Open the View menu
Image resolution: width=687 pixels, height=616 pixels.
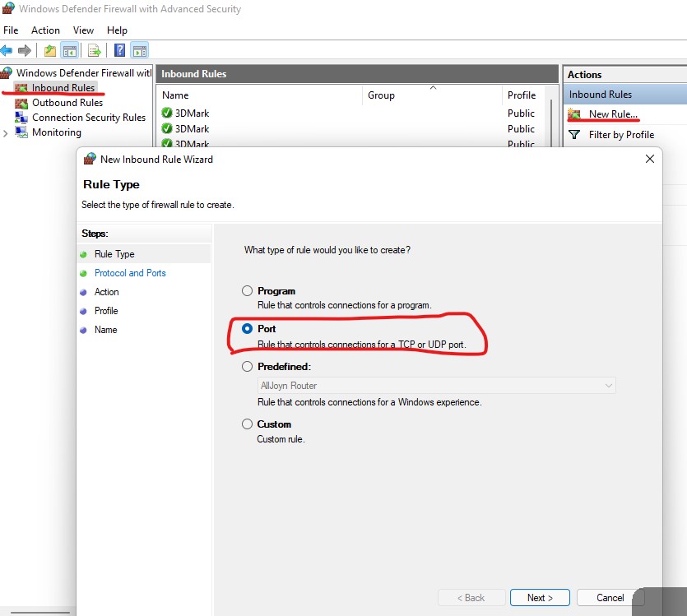click(83, 30)
